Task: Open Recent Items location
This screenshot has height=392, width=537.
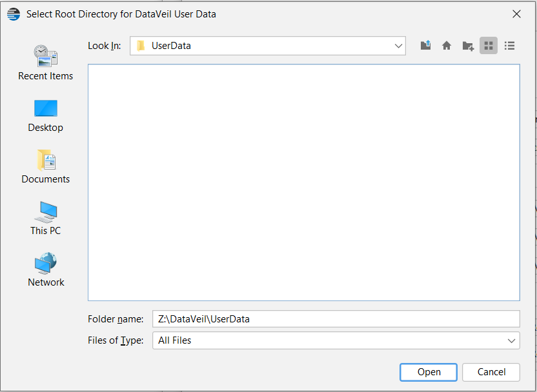Action: [46, 63]
